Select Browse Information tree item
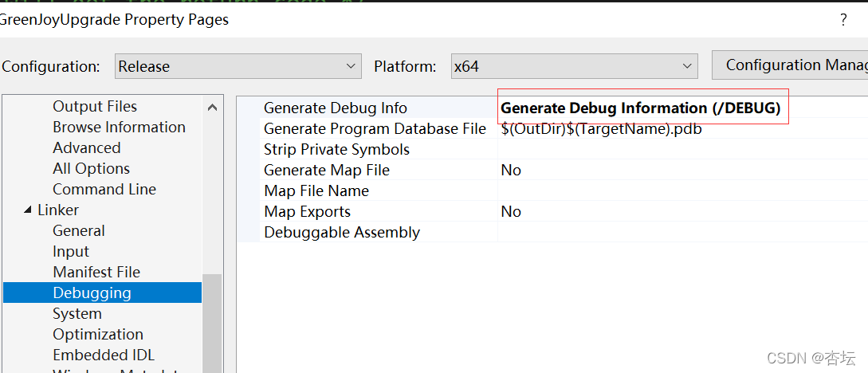868x373 pixels. pyautogui.click(x=119, y=128)
